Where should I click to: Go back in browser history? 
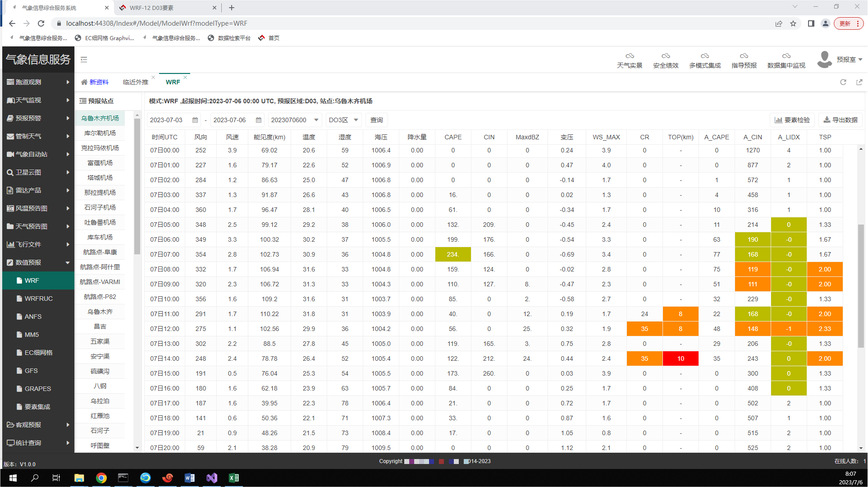tap(12, 23)
